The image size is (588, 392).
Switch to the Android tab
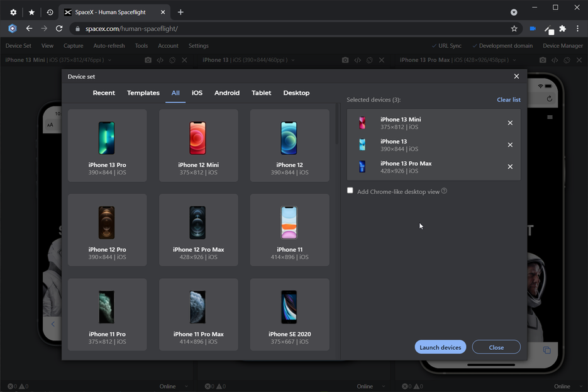(227, 93)
